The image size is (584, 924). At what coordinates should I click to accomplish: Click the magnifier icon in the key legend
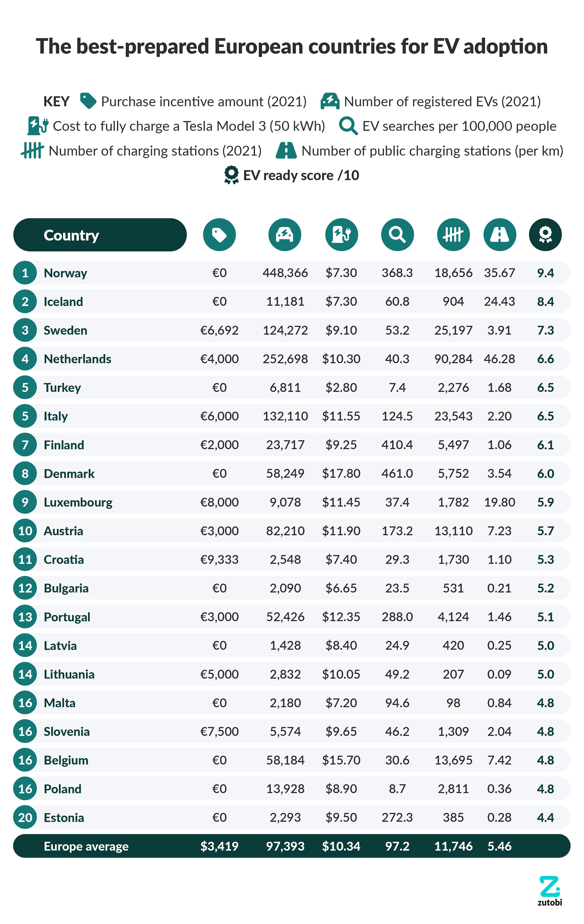pyautogui.click(x=348, y=126)
